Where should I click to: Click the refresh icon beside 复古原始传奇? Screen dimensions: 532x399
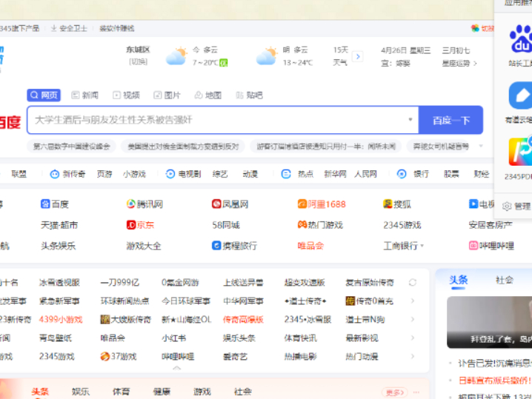(413, 282)
